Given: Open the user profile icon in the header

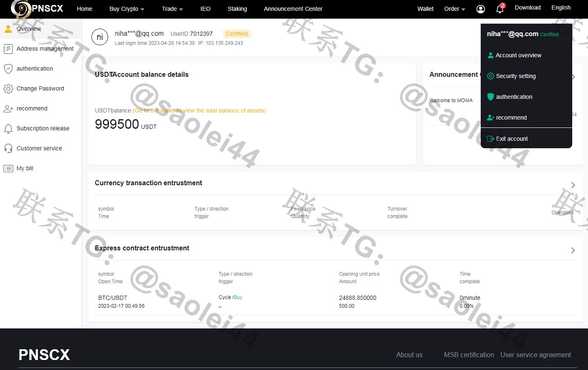Looking at the screenshot, I should tap(481, 9).
